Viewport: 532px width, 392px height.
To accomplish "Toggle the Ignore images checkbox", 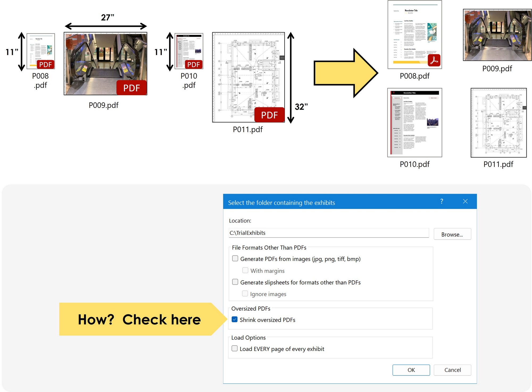I will tap(245, 294).
